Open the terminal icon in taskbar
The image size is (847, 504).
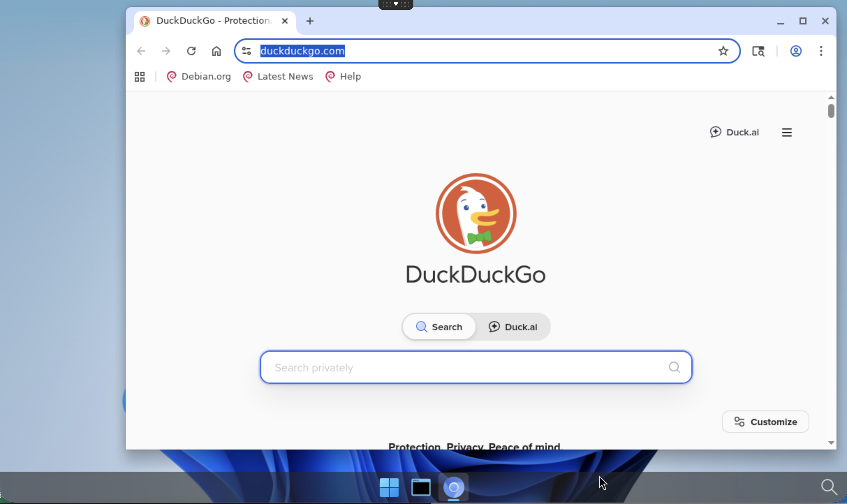(421, 487)
